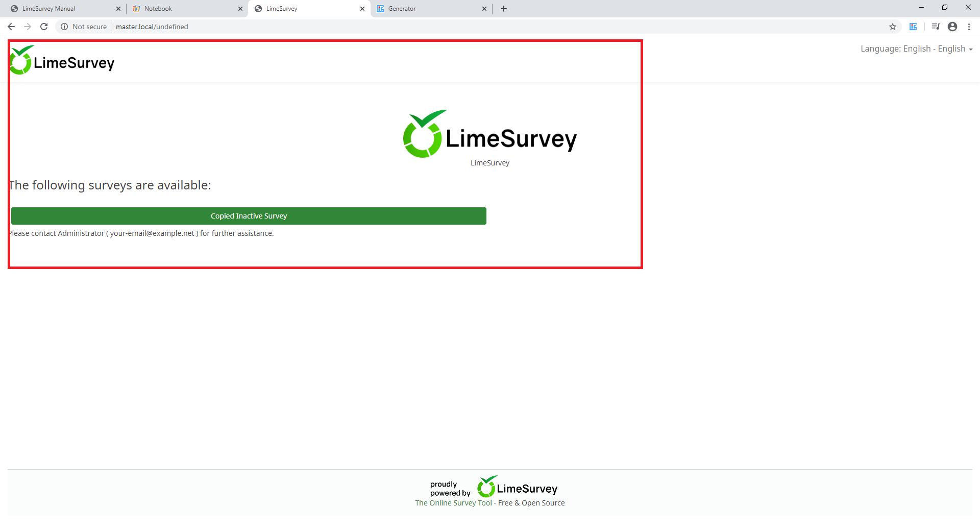Close the active LimeSurvey tab
The image size is (980, 531).
362,9
